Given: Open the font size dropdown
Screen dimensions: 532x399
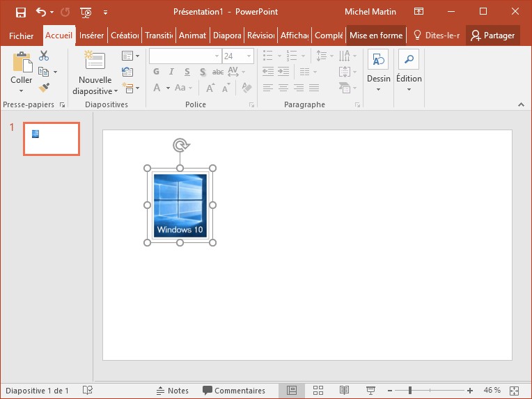Looking at the screenshot, I should [249, 56].
